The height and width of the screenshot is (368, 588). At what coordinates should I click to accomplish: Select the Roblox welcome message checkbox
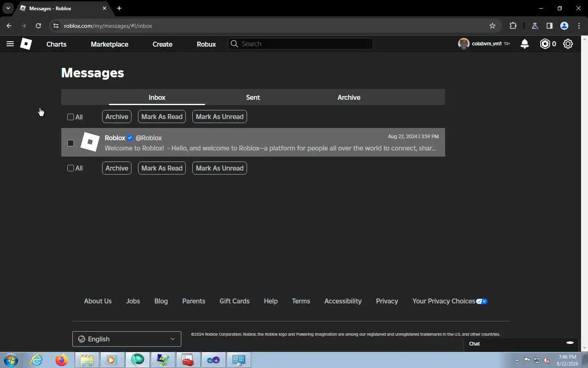click(x=71, y=143)
